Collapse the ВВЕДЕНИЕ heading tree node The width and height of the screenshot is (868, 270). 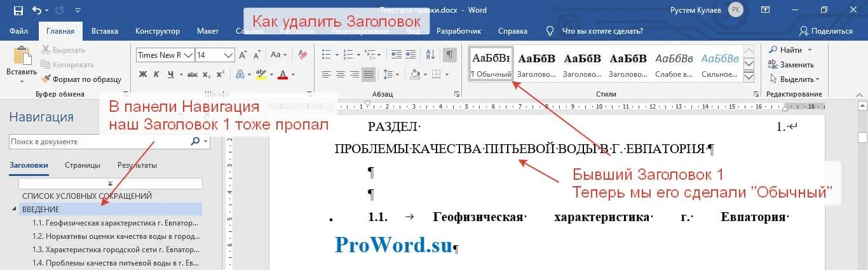coord(14,210)
